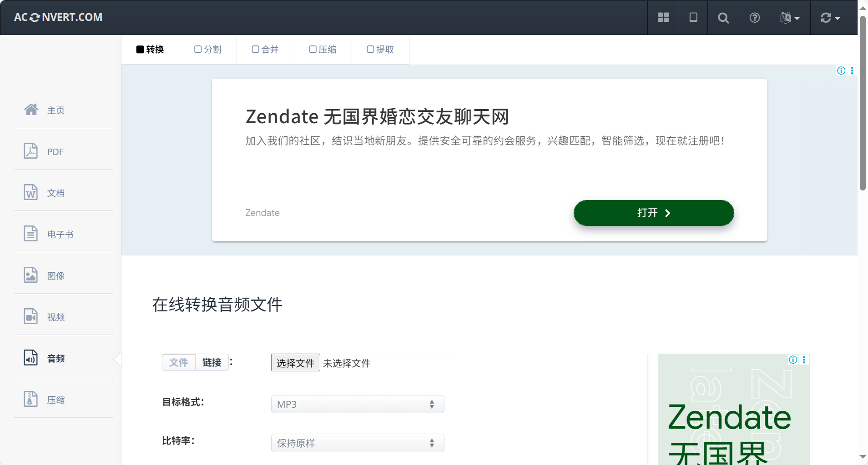This screenshot has width=868, height=465.
Task: Open the help question mark icon
Action: [x=755, y=18]
